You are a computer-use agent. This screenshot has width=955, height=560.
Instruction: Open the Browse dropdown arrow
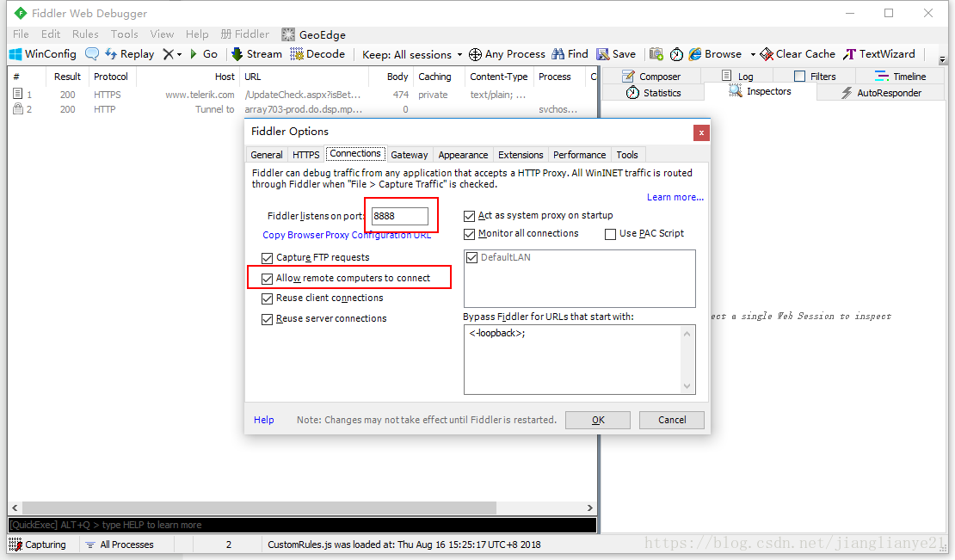pos(753,55)
